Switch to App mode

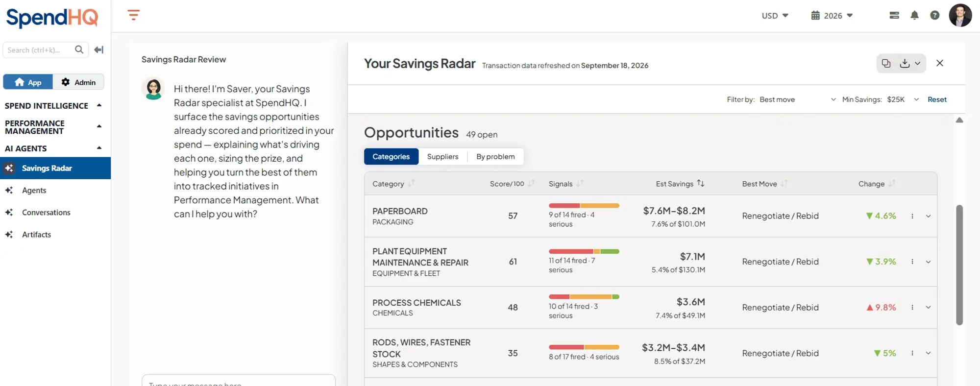click(x=28, y=82)
